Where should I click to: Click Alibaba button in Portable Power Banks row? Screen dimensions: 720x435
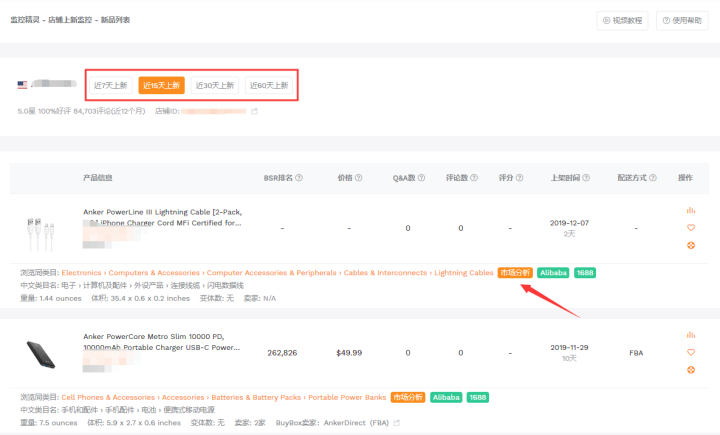[446, 397]
